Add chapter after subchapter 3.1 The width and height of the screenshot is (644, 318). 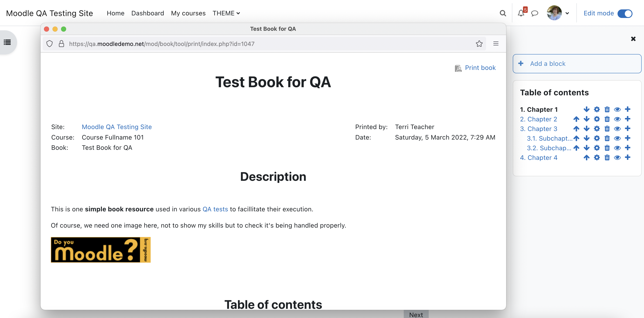(628, 138)
